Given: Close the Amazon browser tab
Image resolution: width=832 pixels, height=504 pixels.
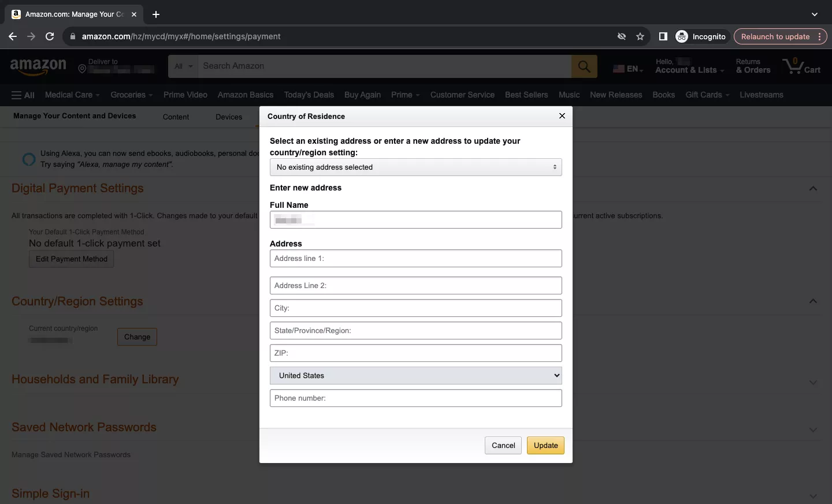Looking at the screenshot, I should [134, 14].
